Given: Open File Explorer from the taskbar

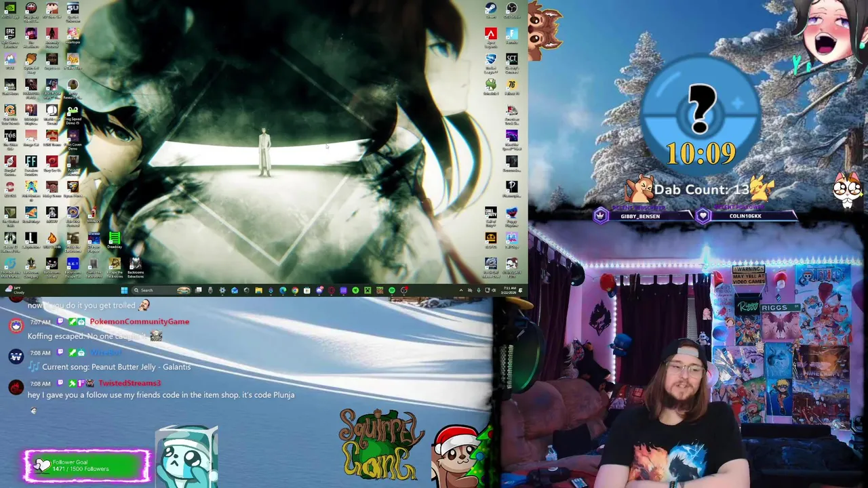Looking at the screenshot, I should [x=258, y=290].
